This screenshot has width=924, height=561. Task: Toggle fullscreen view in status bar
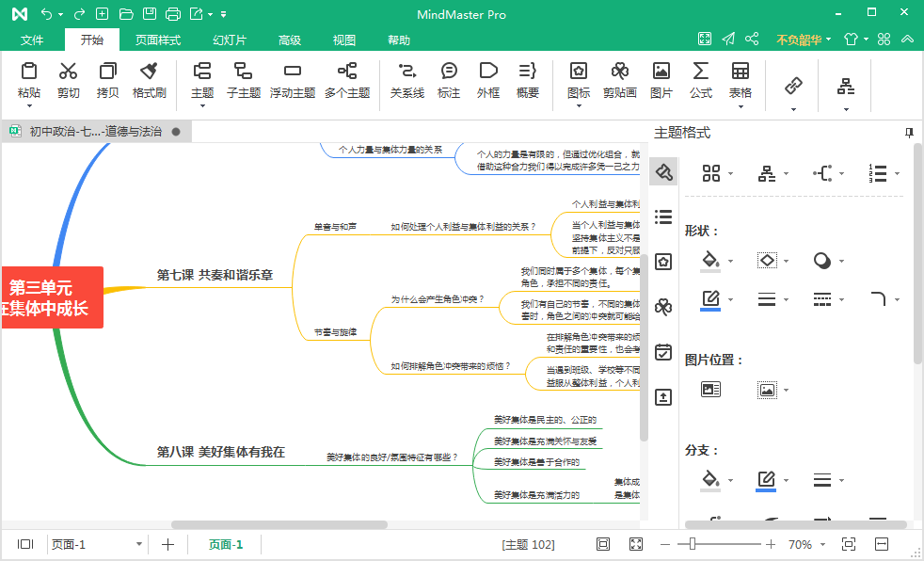pos(635,544)
